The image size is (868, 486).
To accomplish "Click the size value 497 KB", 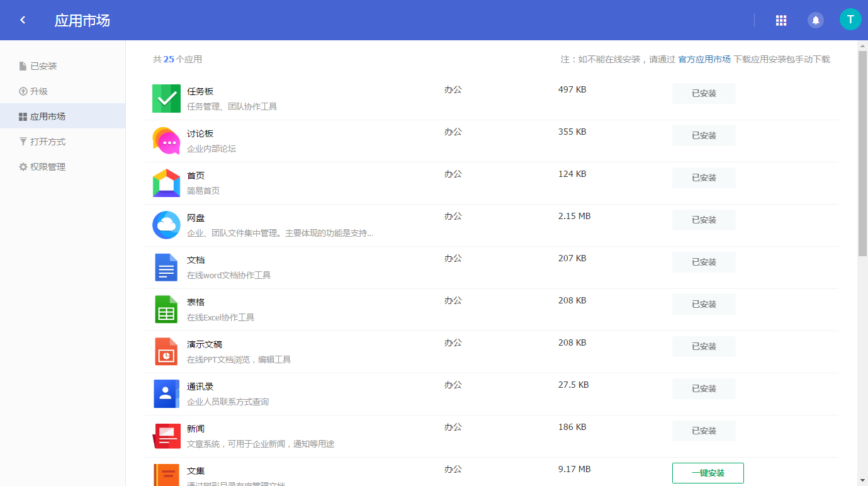I will (x=572, y=89).
